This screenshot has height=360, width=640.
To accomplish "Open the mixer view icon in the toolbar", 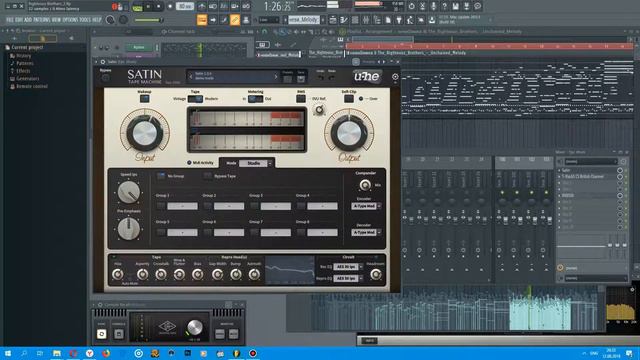I will click(x=366, y=20).
